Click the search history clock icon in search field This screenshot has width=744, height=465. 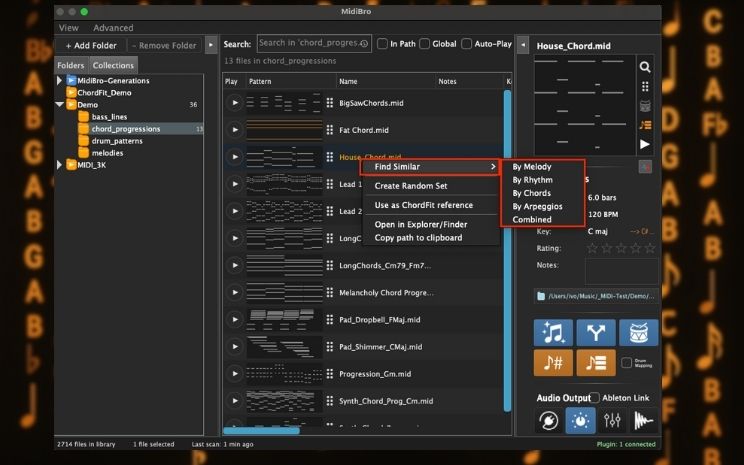(364, 44)
